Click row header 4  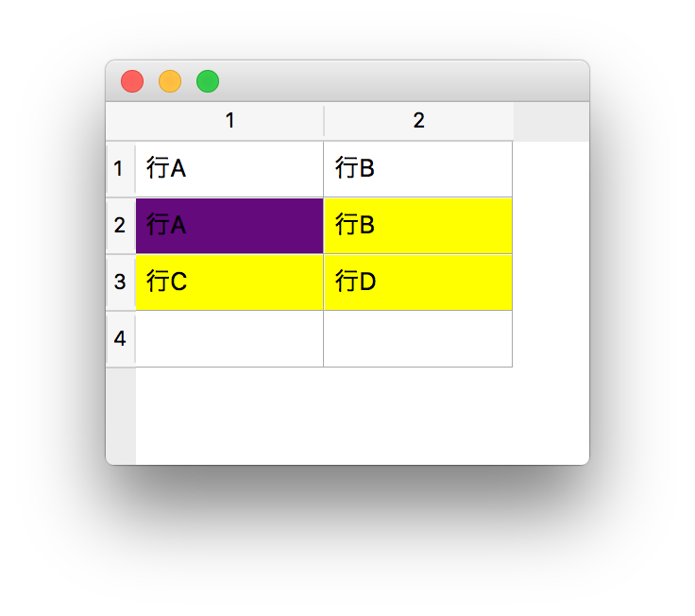tap(119, 339)
